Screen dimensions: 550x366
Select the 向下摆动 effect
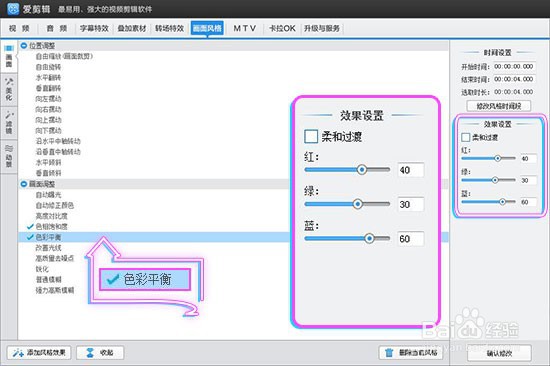(x=48, y=131)
